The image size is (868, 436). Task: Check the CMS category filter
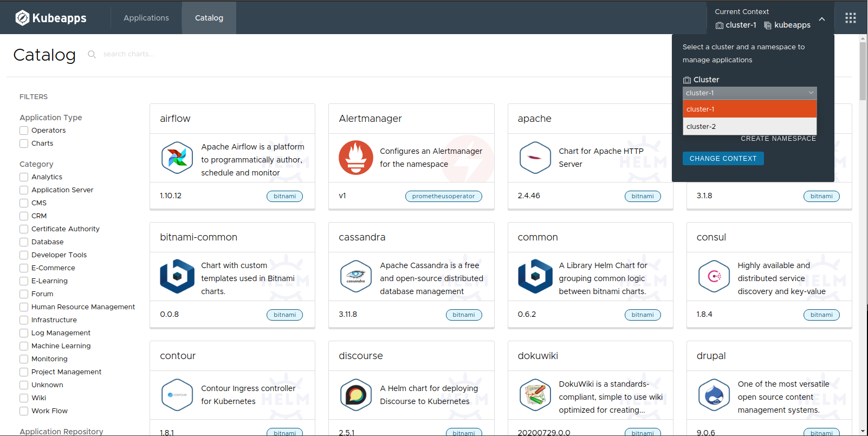(24, 203)
